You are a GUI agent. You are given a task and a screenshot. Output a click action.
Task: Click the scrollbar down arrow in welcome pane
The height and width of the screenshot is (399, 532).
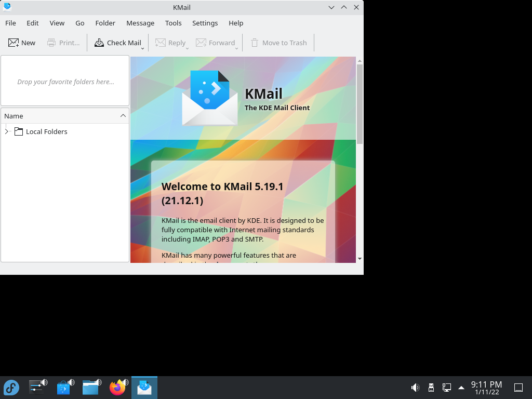360,259
